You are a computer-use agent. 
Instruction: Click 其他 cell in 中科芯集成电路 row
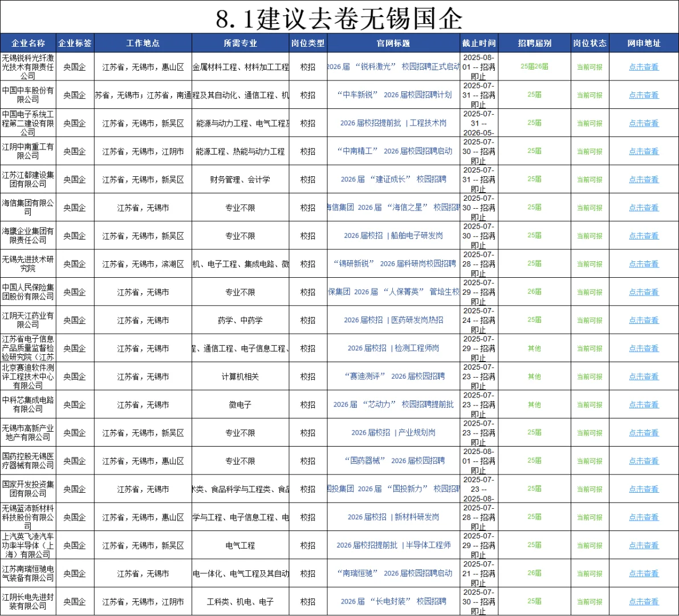(x=534, y=404)
